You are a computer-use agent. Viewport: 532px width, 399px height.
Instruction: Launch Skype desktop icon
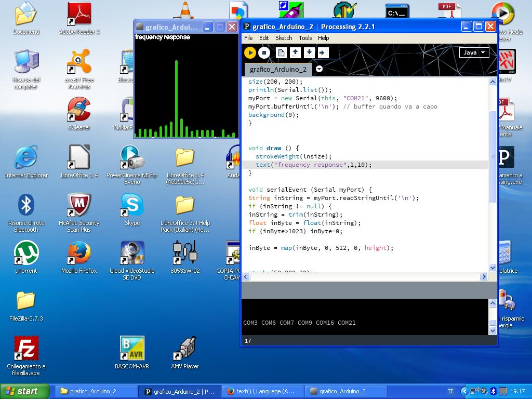[132, 209]
